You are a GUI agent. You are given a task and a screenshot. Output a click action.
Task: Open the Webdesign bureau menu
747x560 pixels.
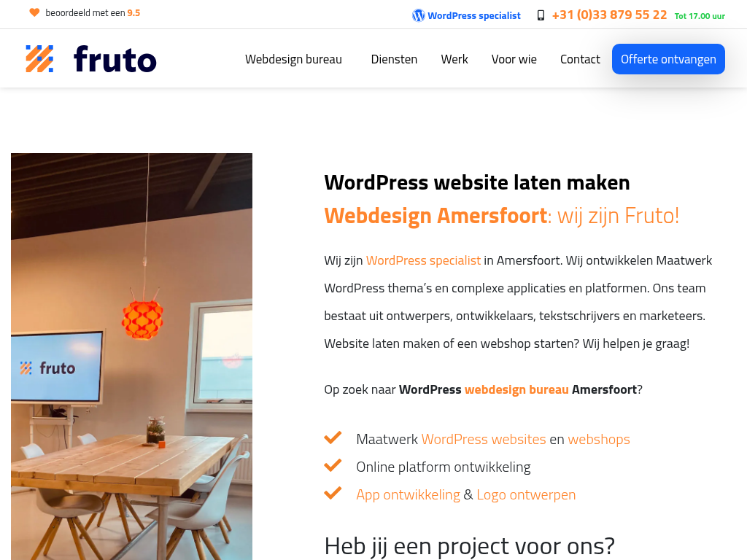click(293, 60)
